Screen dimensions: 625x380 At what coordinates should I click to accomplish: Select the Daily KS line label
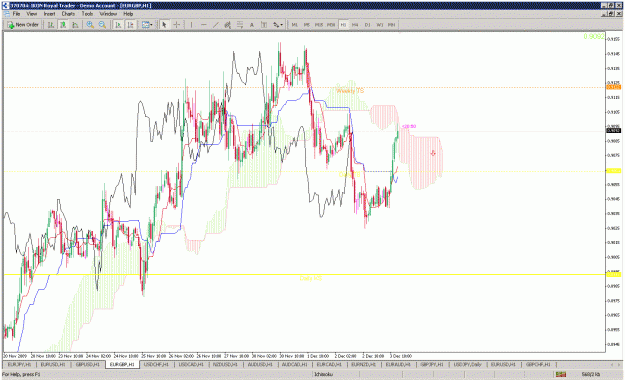(311, 278)
